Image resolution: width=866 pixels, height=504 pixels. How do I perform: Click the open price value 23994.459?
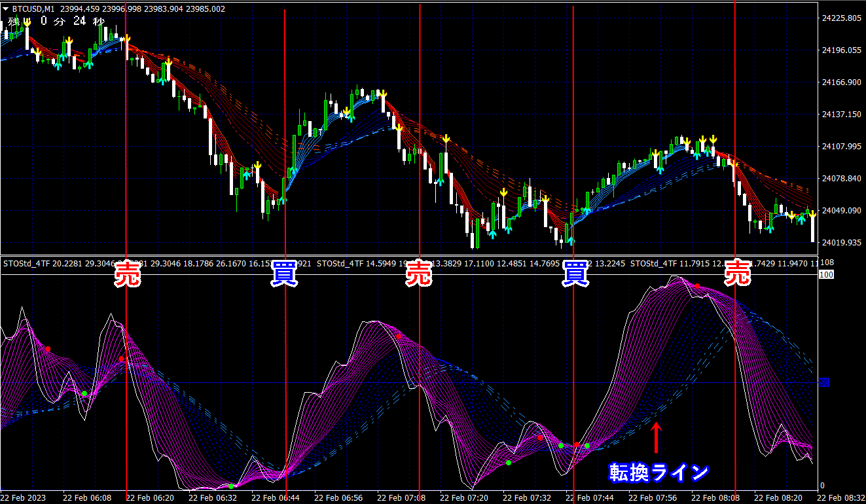(79, 9)
